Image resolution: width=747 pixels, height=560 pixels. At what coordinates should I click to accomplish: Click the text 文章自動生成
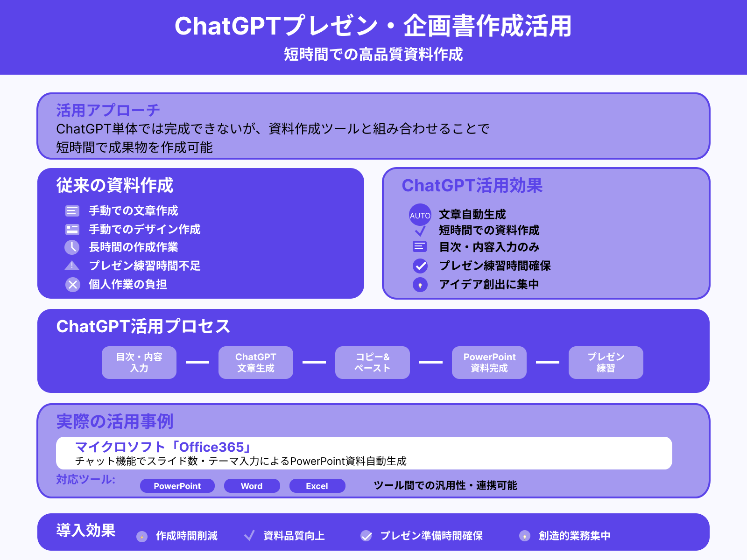click(x=472, y=215)
